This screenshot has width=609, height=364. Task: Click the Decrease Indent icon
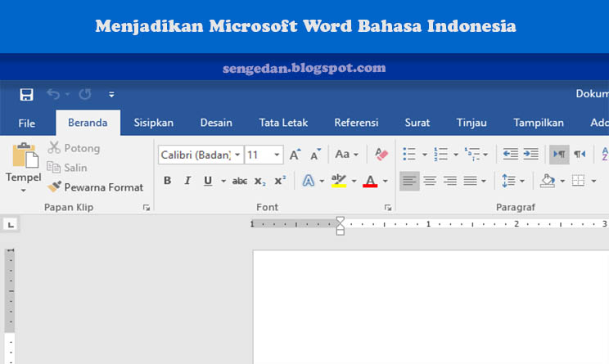tap(510, 154)
